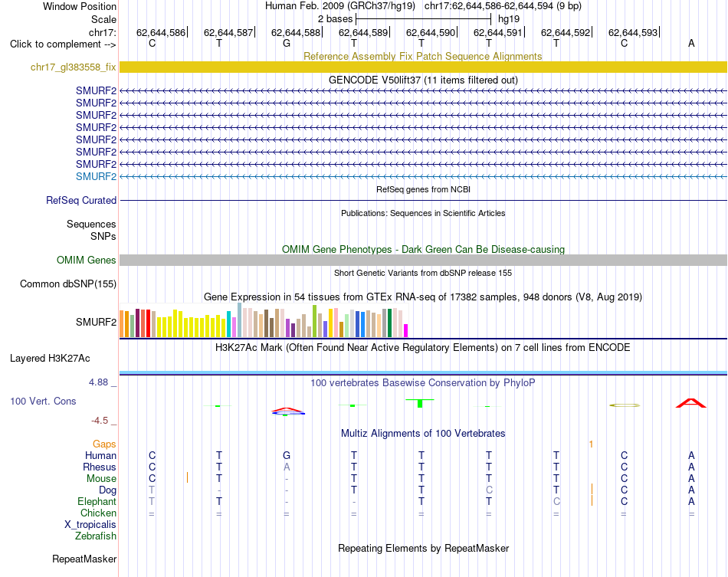Click the A base in the complement row
Image resolution: width=728 pixels, height=577 pixels.
pos(691,43)
